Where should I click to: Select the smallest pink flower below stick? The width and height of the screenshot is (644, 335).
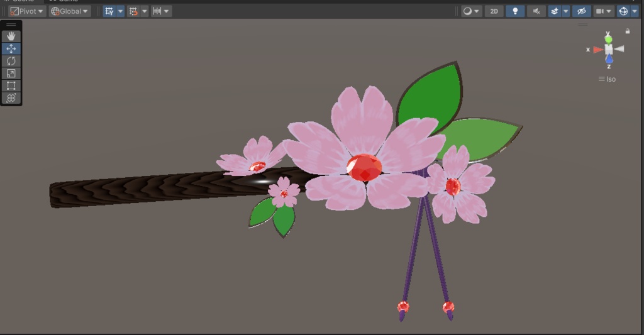[284, 192]
